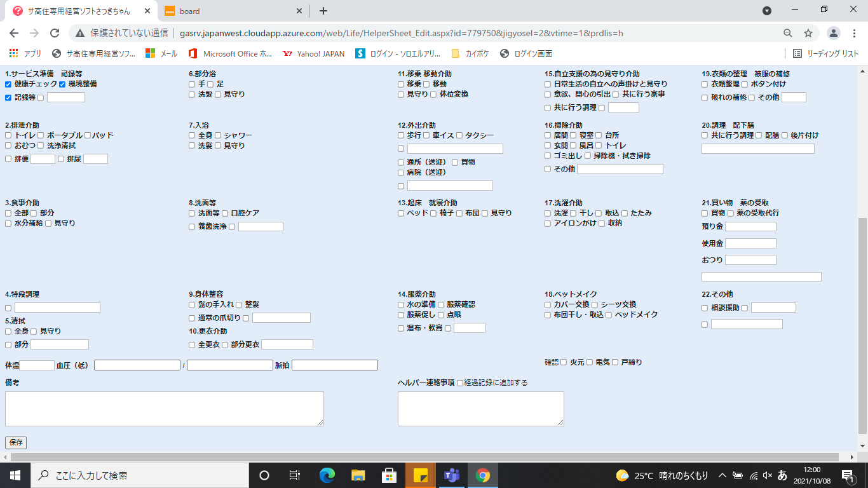
Task: Bookmark this page with star icon
Action: point(808,33)
